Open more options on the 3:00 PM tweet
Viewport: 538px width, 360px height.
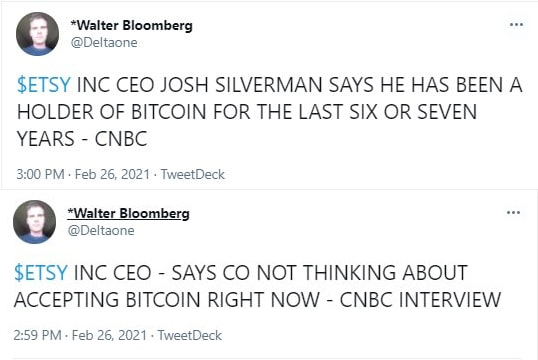pos(516,24)
